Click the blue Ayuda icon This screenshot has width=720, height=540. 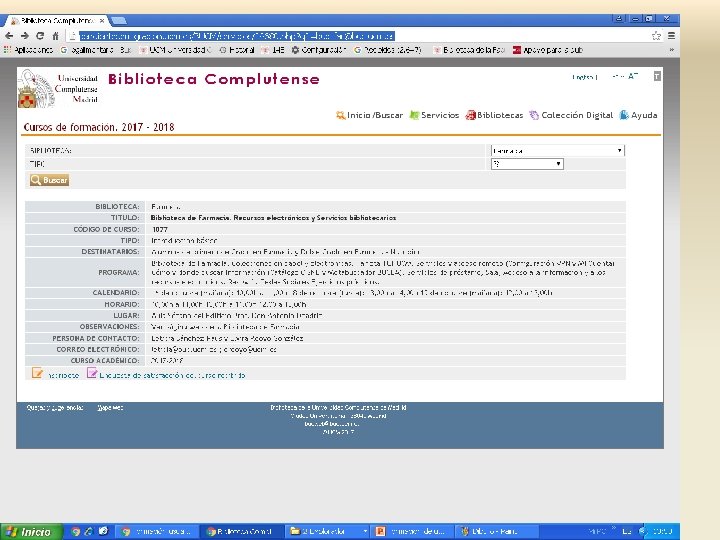[x=624, y=115]
